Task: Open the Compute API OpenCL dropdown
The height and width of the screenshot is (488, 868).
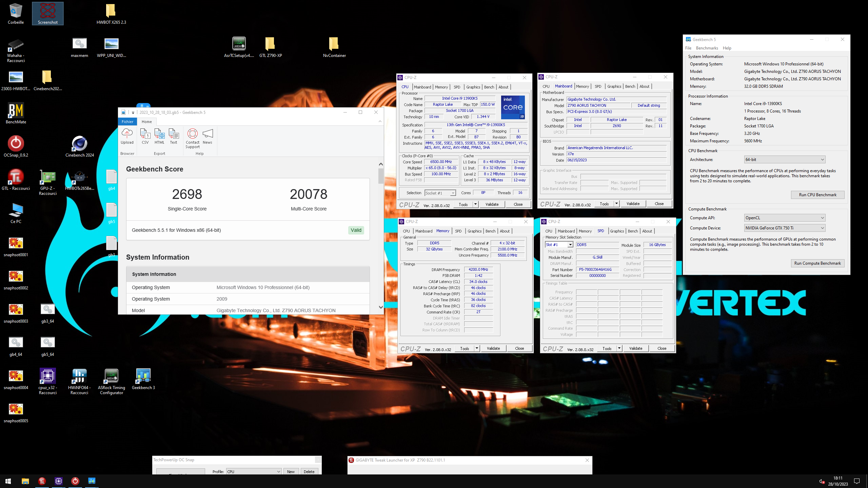Action: coord(785,218)
